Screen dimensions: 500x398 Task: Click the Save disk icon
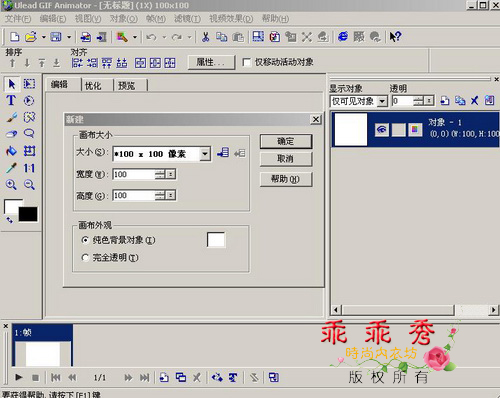pyautogui.click(x=56, y=37)
